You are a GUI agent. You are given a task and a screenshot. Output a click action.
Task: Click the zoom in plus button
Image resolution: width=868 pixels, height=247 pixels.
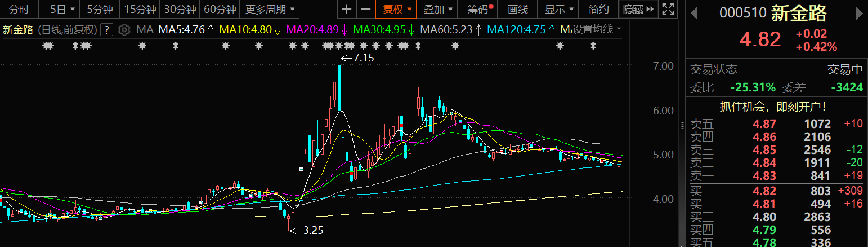click(347, 9)
